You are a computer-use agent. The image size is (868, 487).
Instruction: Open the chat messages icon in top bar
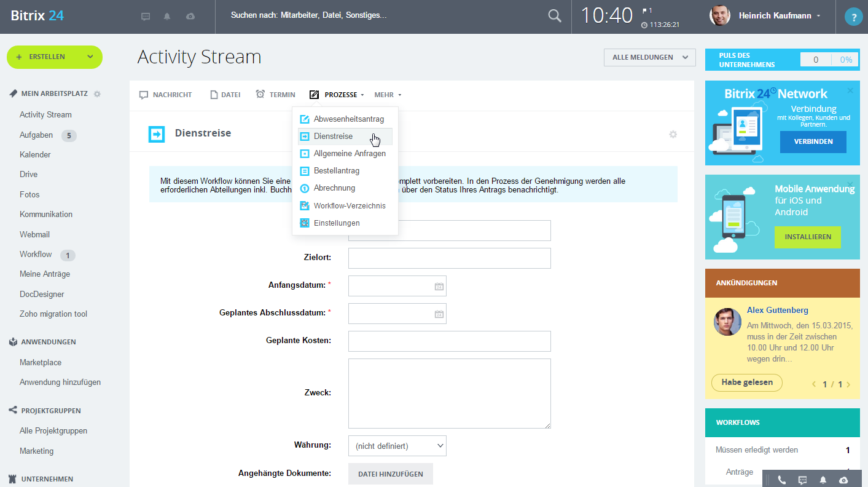click(146, 16)
